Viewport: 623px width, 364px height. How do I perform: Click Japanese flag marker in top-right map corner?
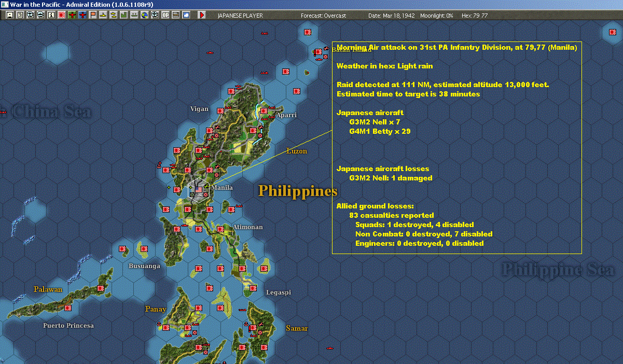coord(613,33)
